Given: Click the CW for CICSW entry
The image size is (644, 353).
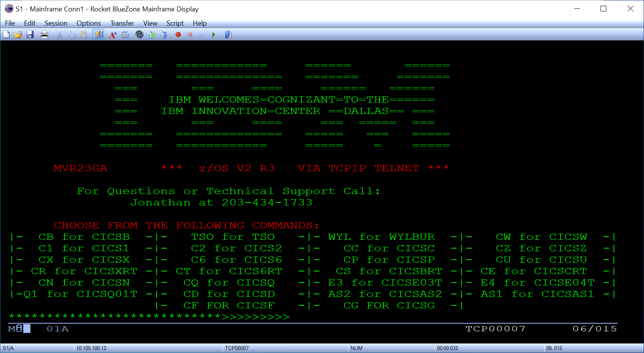Looking at the screenshot, I should pos(541,237).
